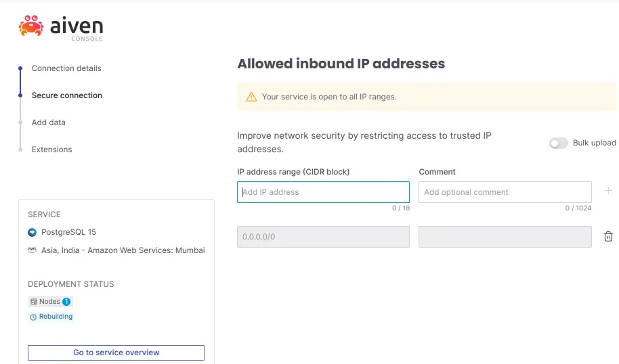
Task: Click the AWS cloud provider icon
Action: [33, 250]
